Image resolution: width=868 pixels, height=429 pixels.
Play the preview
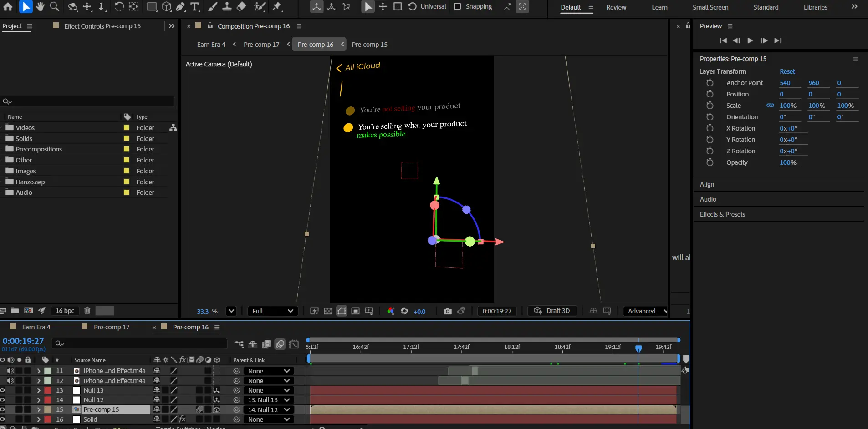(x=750, y=40)
